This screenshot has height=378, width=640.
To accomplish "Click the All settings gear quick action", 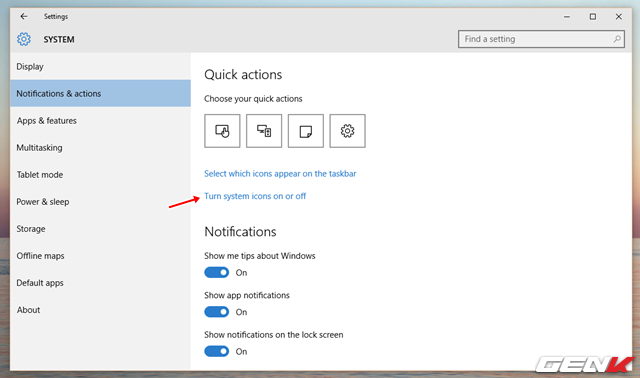I will coord(347,131).
